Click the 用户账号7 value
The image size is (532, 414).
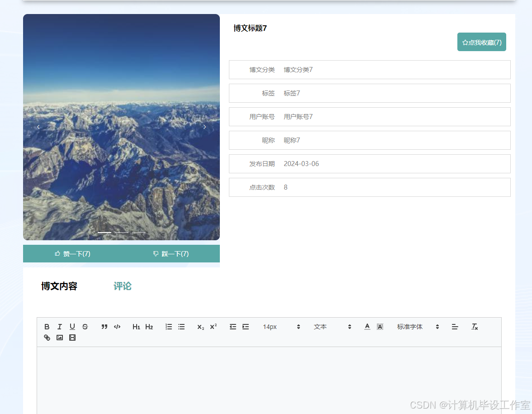pyautogui.click(x=298, y=117)
